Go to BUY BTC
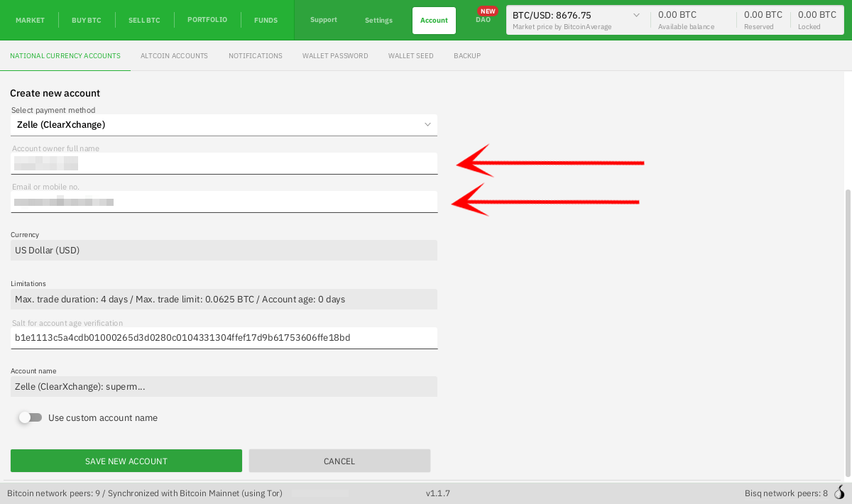Viewport: 852px width, 504px height. [x=87, y=20]
